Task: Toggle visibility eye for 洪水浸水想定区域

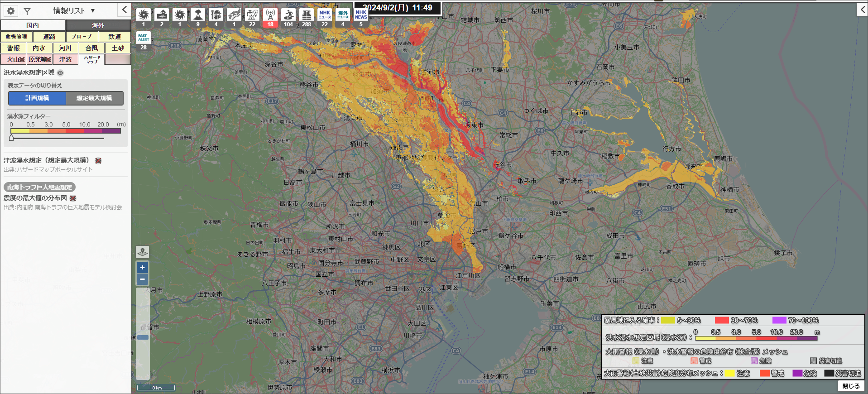Action: pos(60,73)
